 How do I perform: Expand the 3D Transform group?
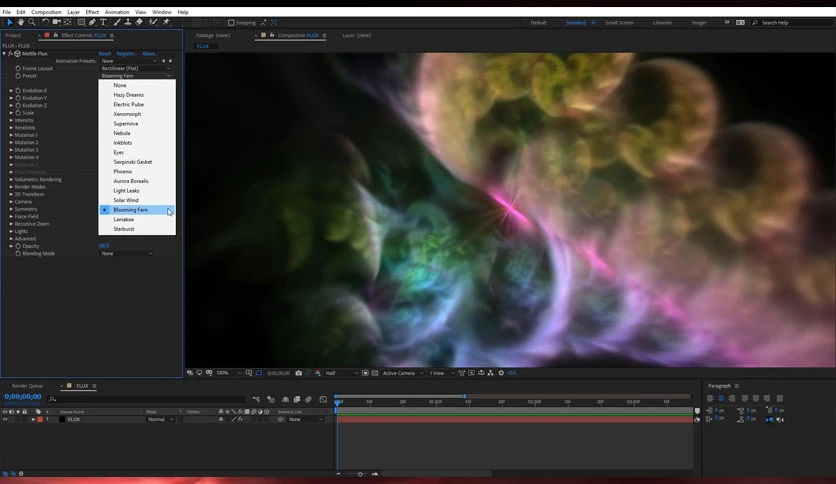point(11,195)
